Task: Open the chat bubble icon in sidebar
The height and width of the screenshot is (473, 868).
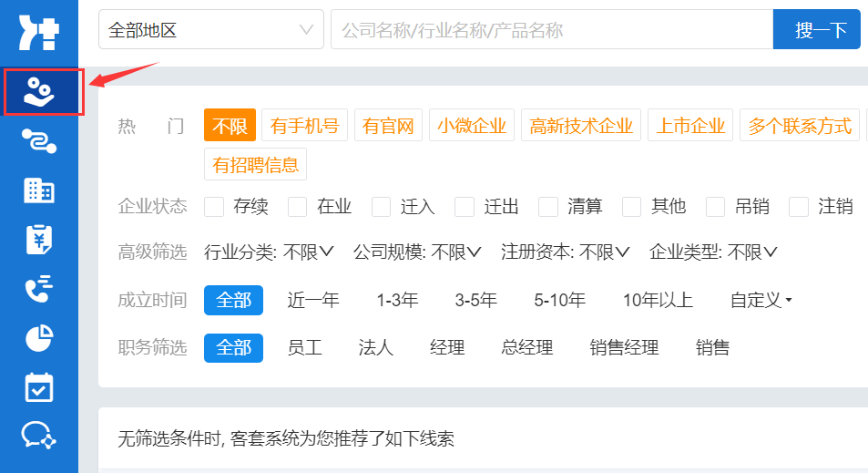Action: [39, 436]
